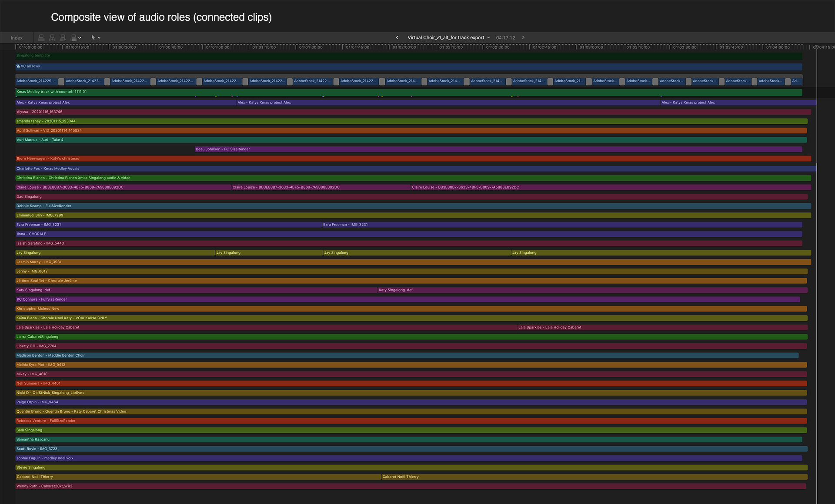Image resolution: width=835 pixels, height=504 pixels.
Task: Click ruler at 01:03:45:00 timecode
Action: click(x=731, y=47)
